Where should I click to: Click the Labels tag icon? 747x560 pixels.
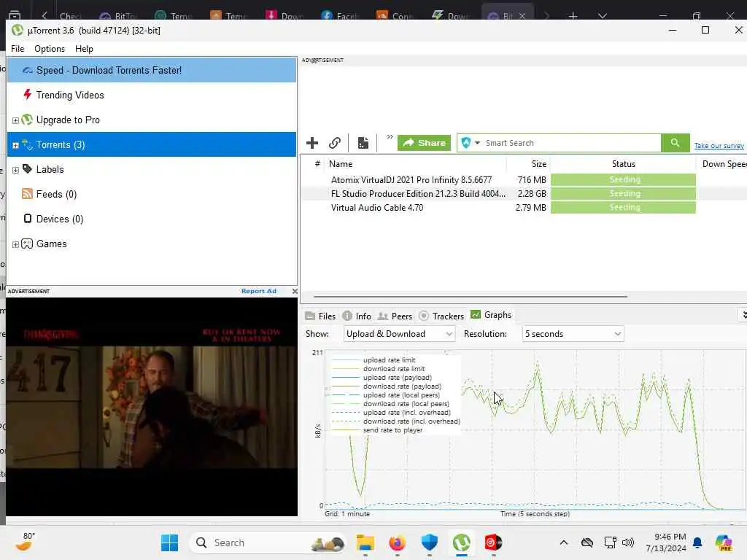[x=27, y=169]
